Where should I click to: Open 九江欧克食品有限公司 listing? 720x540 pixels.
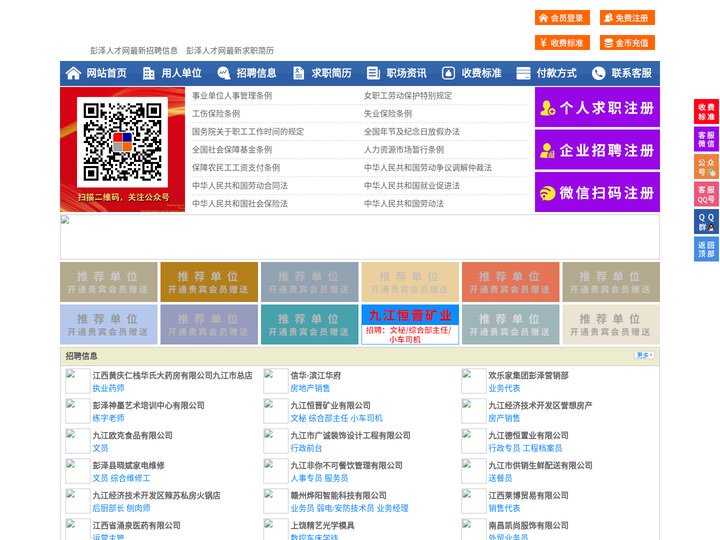click(x=132, y=435)
